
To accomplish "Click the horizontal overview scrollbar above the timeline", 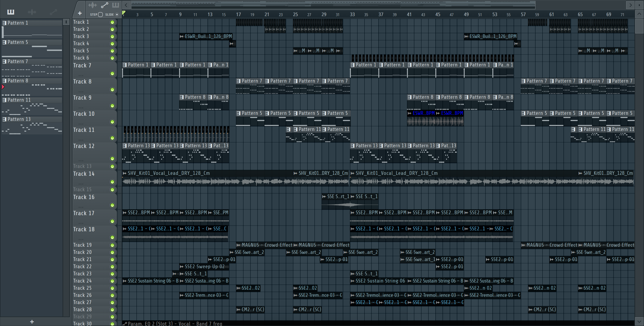I will click(x=333, y=5).
